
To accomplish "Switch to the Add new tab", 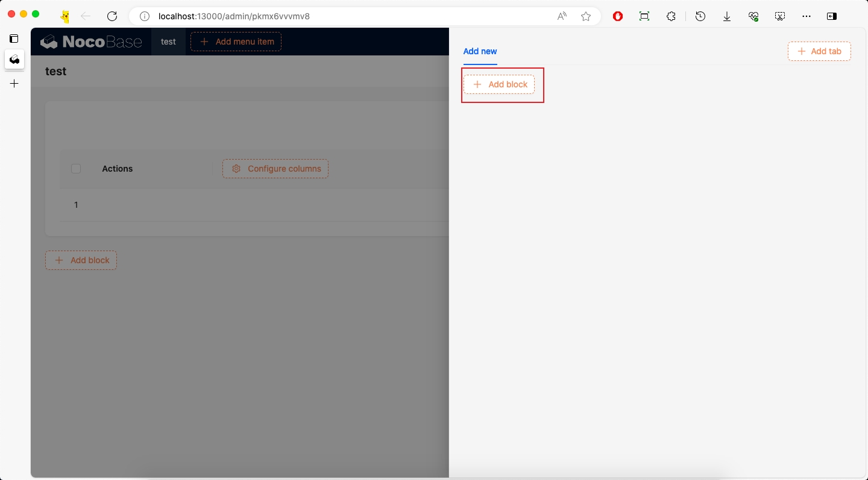I will [x=480, y=52].
